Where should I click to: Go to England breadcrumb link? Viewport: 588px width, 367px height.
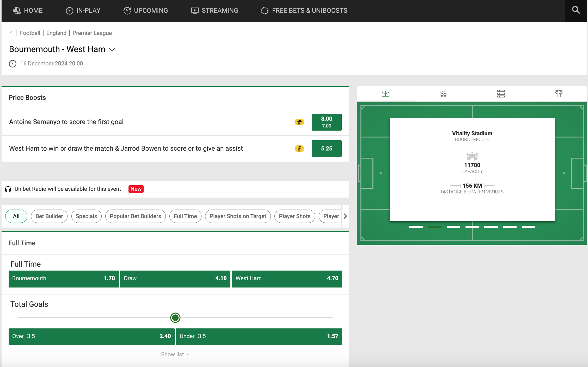[x=56, y=33]
